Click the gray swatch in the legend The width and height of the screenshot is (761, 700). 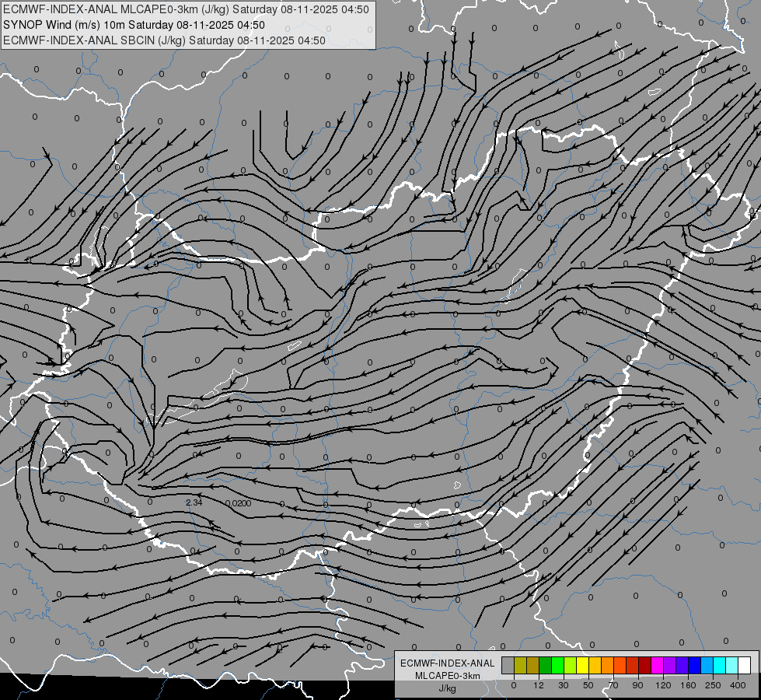click(508, 665)
